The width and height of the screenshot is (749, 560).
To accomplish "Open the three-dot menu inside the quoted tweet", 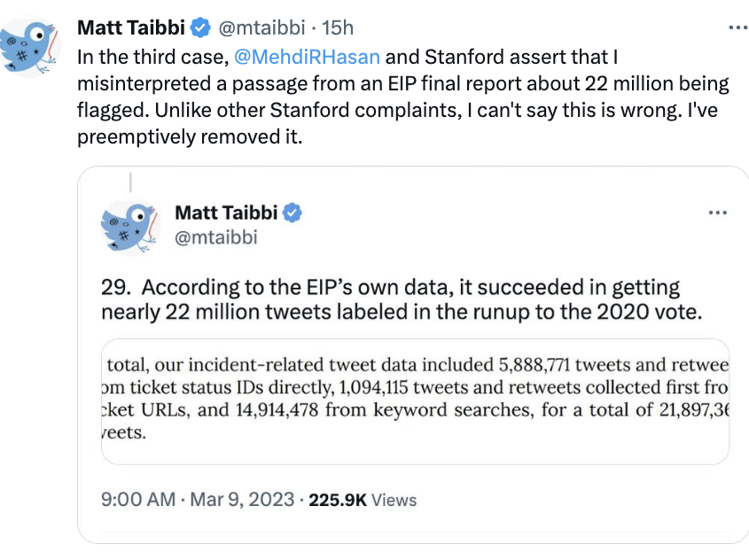I will [x=717, y=213].
